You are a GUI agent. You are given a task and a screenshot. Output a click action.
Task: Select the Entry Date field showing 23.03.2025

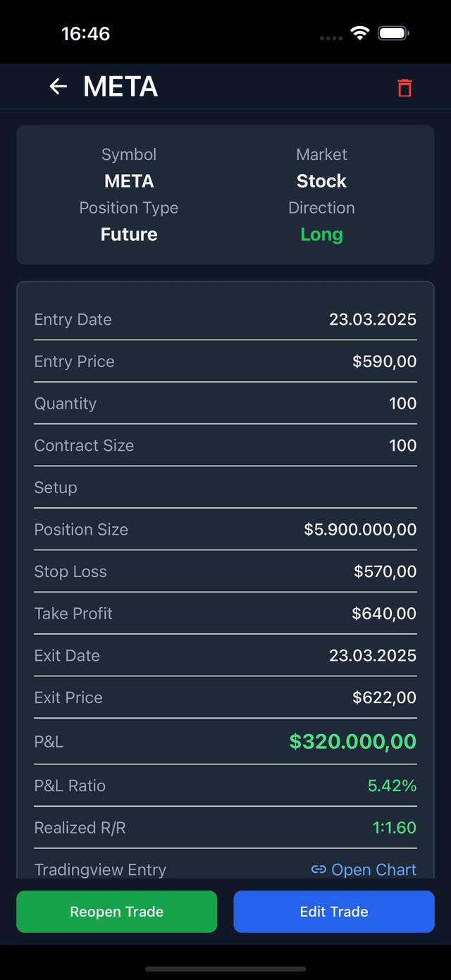coord(372,319)
